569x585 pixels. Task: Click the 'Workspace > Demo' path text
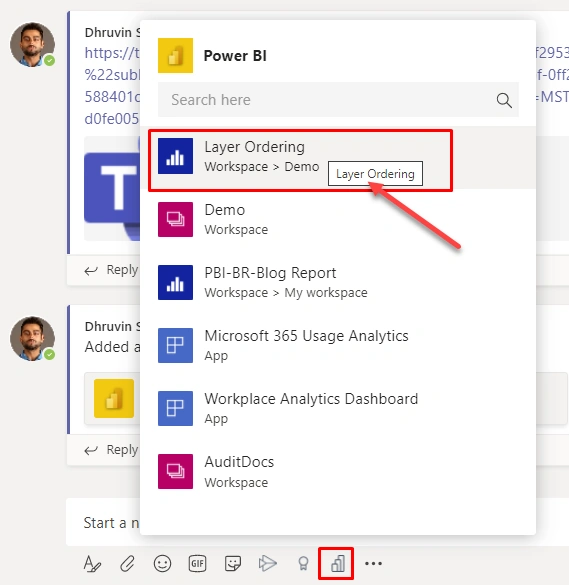pos(262,167)
